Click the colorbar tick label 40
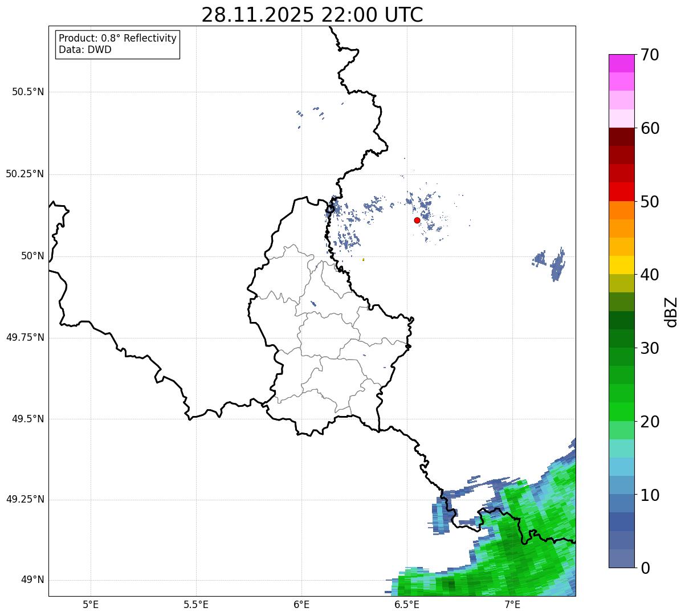The image size is (685, 616). [650, 275]
